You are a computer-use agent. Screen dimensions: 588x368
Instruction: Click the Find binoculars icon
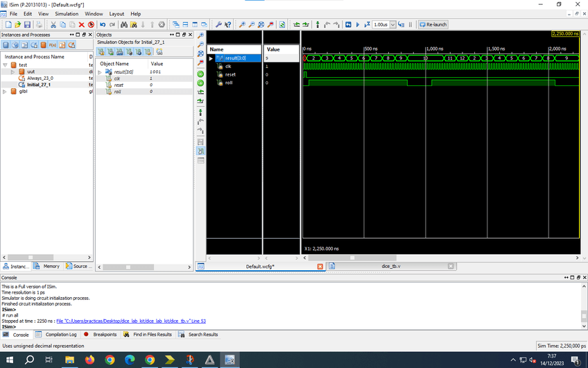(x=123, y=24)
